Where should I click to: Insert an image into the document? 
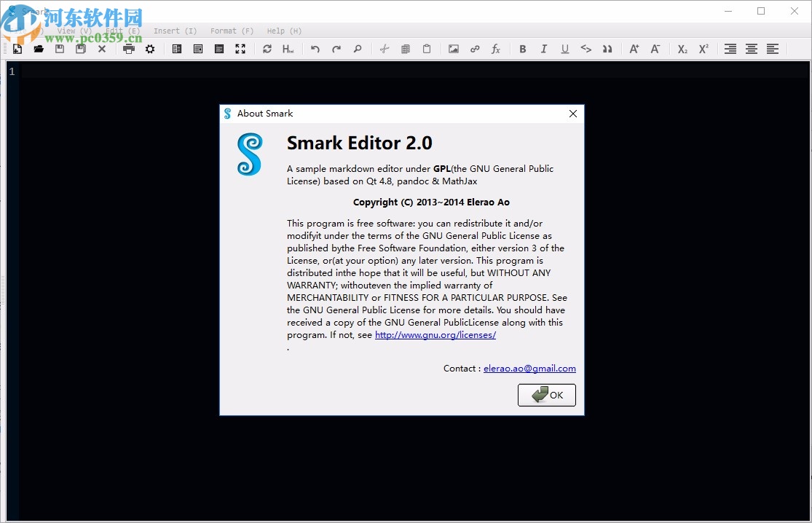point(453,49)
